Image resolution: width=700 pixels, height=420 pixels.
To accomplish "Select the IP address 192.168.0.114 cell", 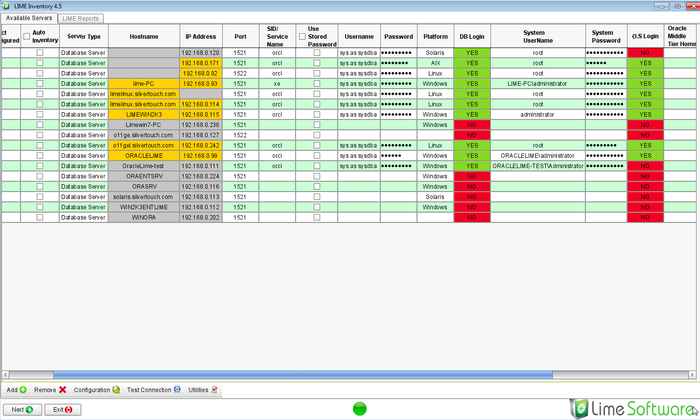I will (x=201, y=104).
